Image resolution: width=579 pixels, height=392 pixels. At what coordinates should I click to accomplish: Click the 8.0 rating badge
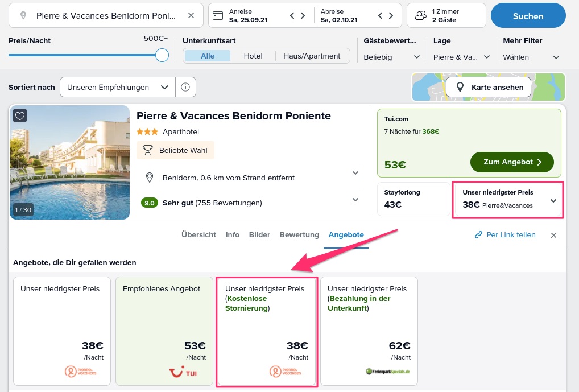150,203
